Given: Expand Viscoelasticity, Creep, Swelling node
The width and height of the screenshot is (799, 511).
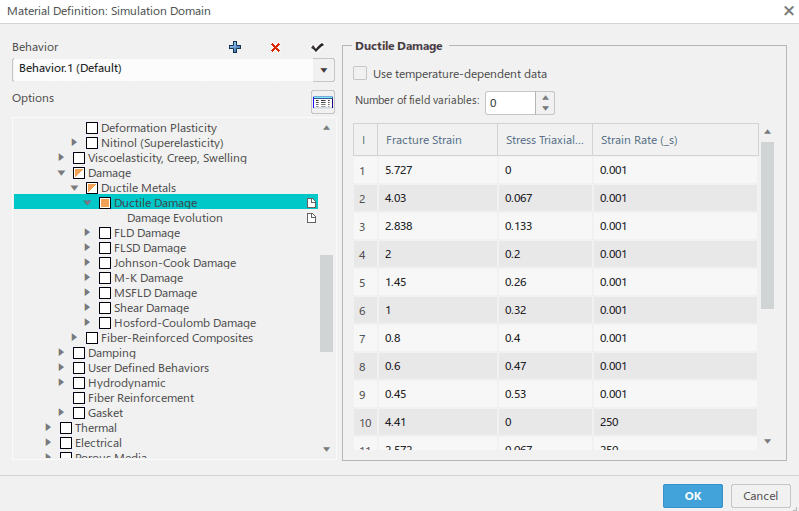Looking at the screenshot, I should [x=61, y=157].
